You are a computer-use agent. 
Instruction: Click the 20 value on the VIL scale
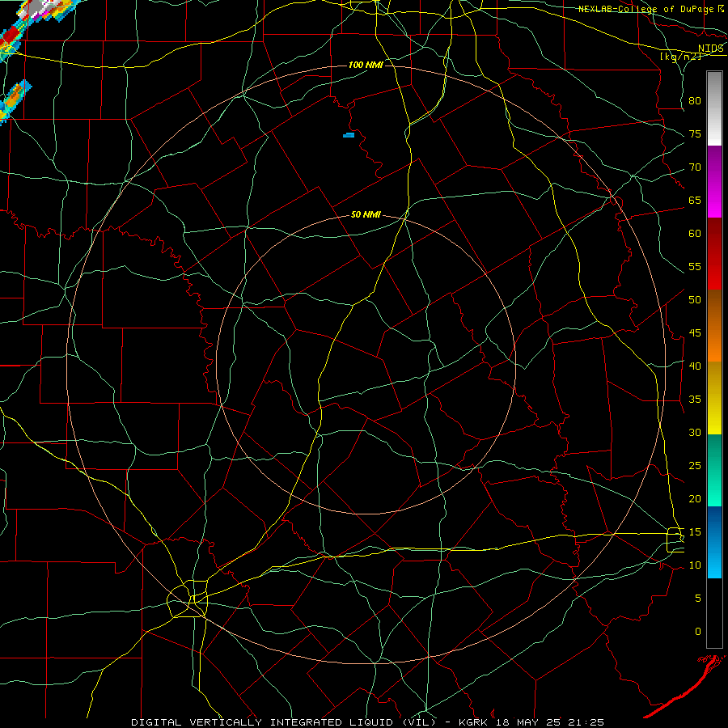695,498
